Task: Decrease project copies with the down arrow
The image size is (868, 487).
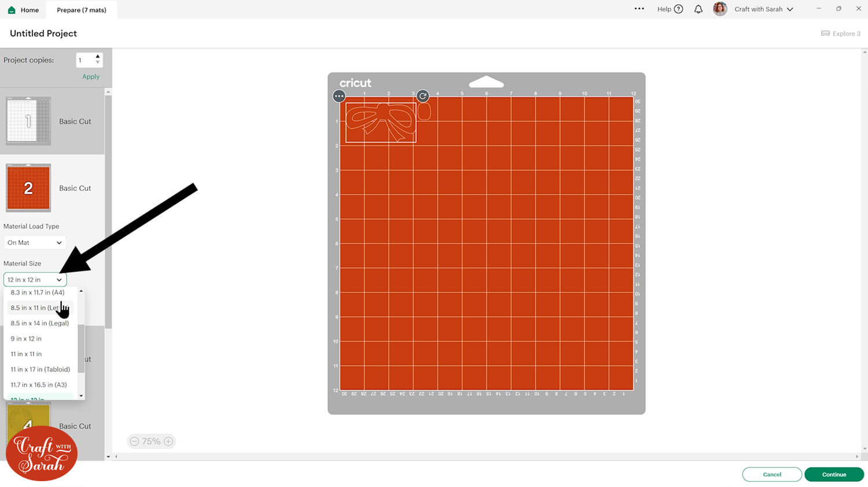Action: pyautogui.click(x=97, y=62)
